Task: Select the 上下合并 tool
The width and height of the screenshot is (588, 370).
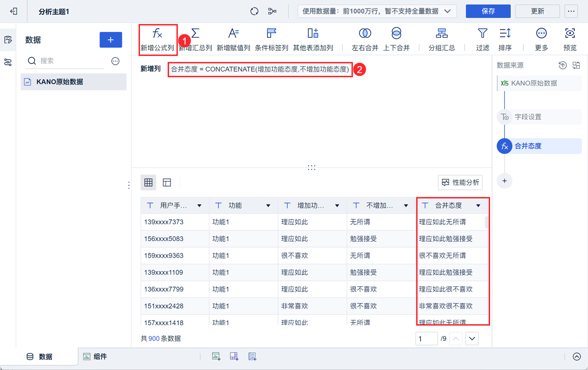Action: [396, 39]
